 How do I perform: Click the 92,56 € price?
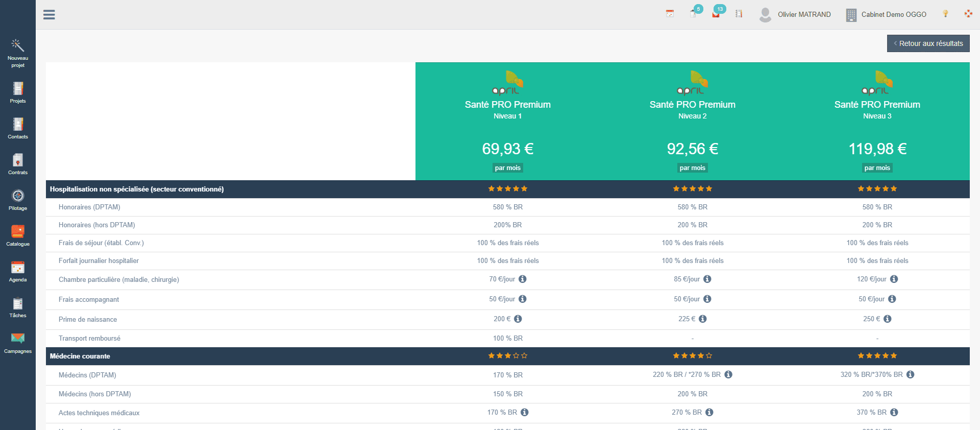(x=693, y=149)
